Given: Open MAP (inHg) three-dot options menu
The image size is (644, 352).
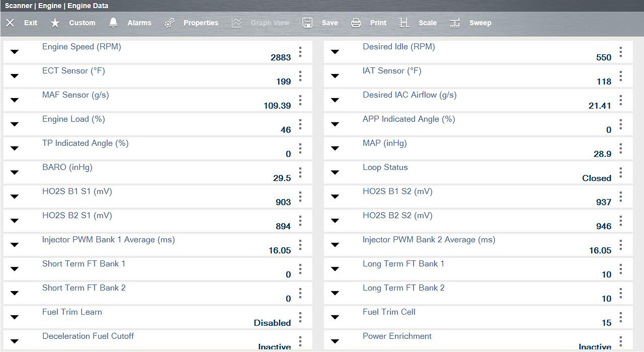Looking at the screenshot, I should point(621,148).
